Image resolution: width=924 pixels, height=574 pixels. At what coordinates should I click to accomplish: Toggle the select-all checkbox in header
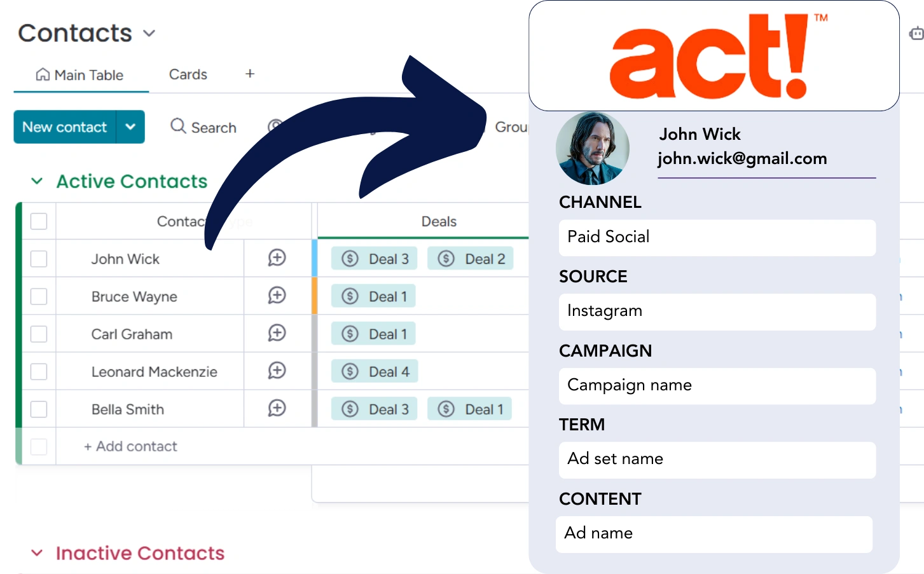click(39, 221)
